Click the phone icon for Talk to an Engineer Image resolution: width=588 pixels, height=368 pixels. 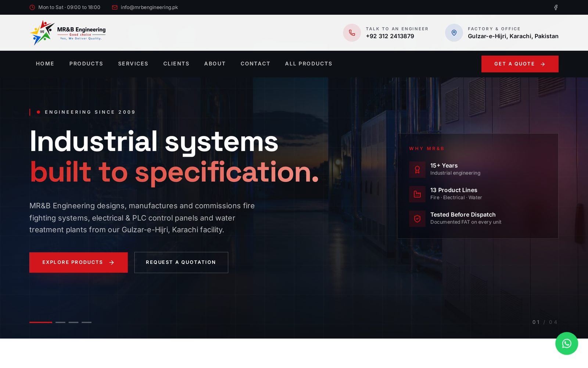352,33
